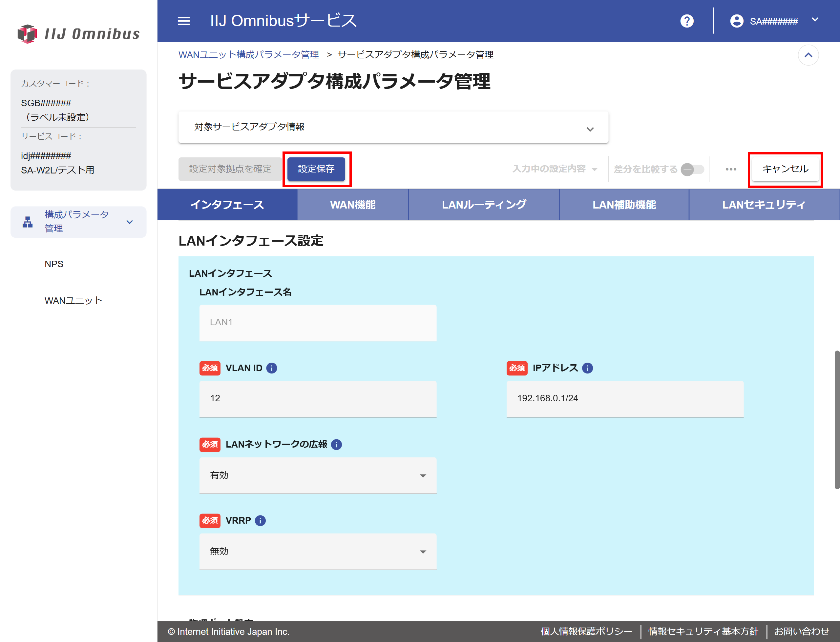The height and width of the screenshot is (642, 840).
Task: Click the キャンセル button
Action: pos(785,169)
